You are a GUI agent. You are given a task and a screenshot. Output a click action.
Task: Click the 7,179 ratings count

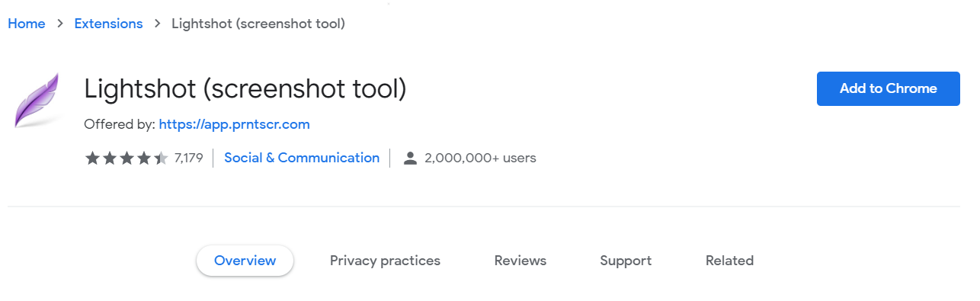click(x=188, y=159)
